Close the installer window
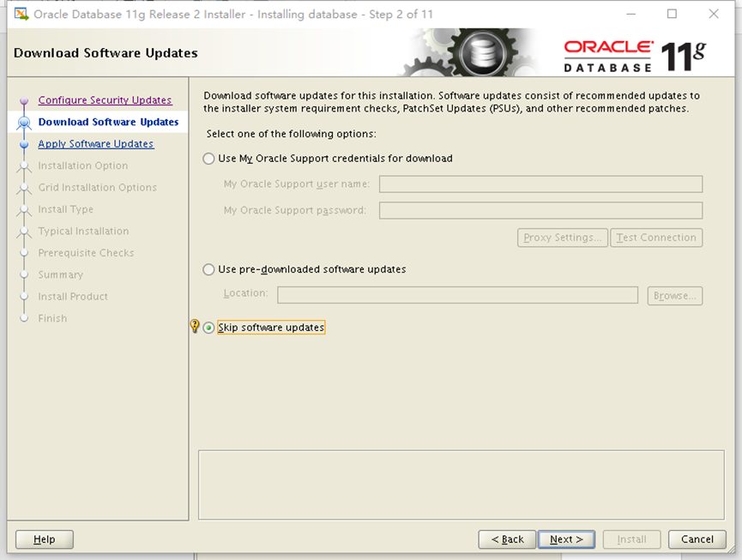This screenshot has width=742, height=560. pyautogui.click(x=714, y=15)
